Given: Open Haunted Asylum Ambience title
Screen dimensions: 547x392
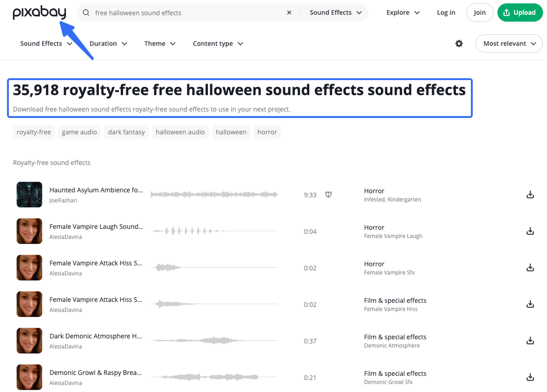Looking at the screenshot, I should [x=96, y=190].
